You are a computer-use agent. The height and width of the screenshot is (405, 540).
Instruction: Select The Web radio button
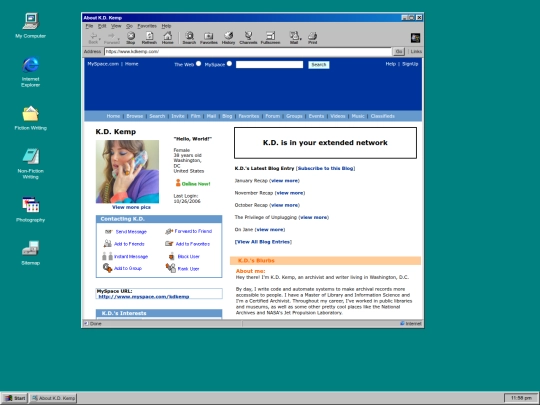pos(198,64)
